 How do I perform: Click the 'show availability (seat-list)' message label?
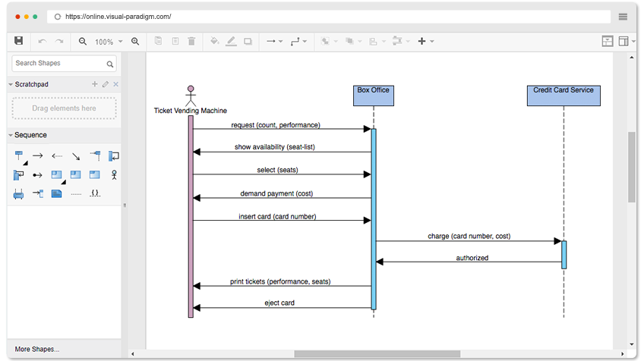[x=275, y=147]
